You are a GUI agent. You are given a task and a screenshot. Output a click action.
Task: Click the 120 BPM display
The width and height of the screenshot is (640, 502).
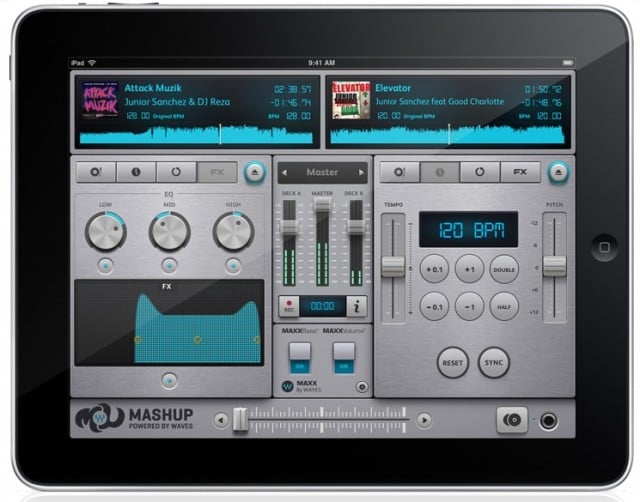[x=469, y=229]
